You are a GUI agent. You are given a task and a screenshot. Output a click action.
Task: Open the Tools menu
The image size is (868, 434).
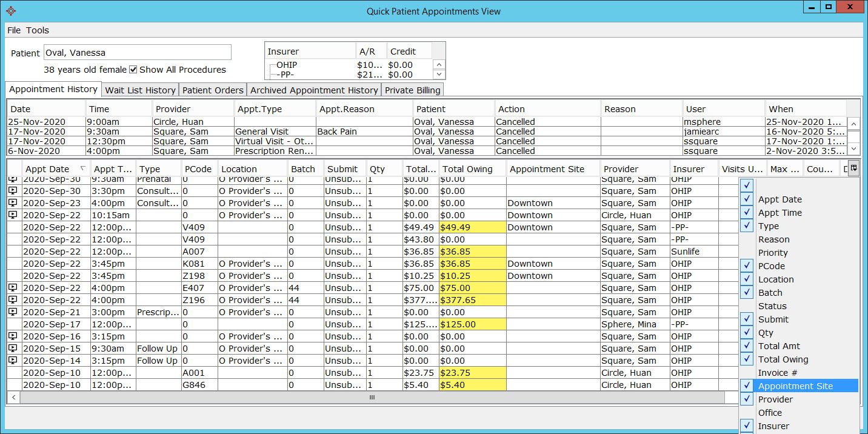pos(38,30)
